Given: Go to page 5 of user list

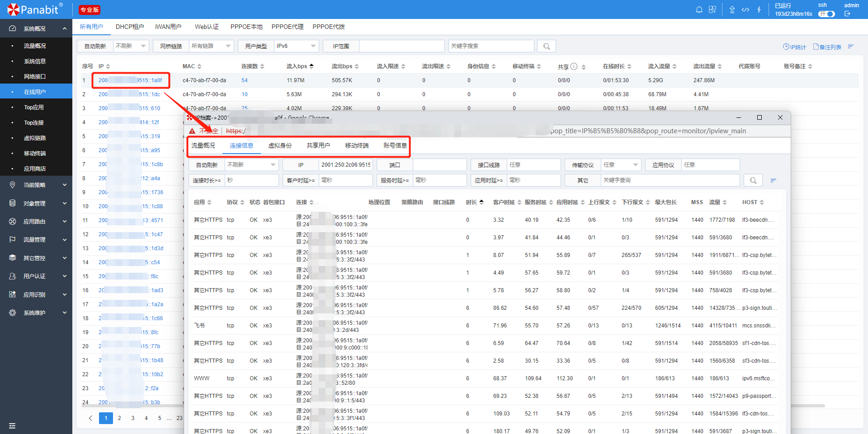Looking at the screenshot, I should tap(160, 418).
